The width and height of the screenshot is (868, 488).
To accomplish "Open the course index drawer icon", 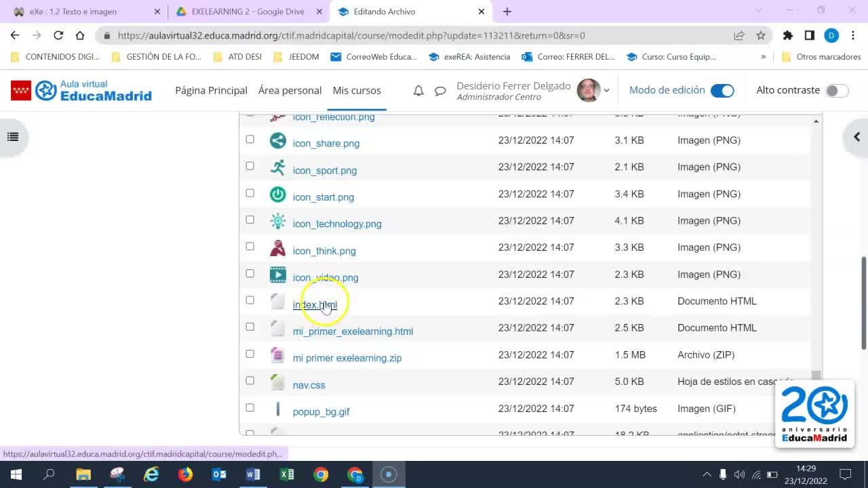I will (x=13, y=137).
